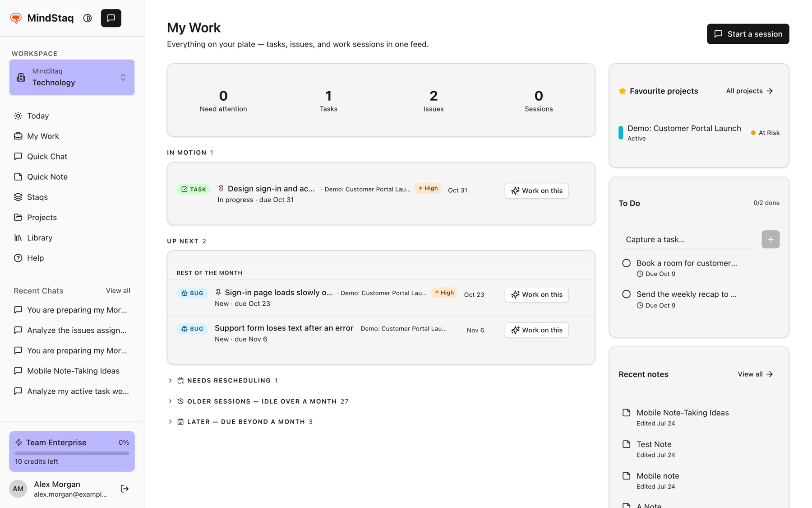Click the Mobile note file icon
812x508 pixels.
tap(626, 475)
